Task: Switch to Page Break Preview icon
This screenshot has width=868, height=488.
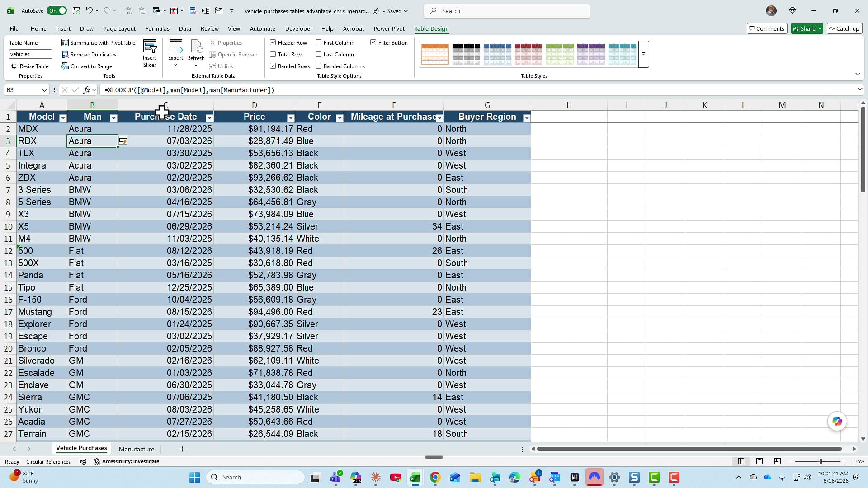Action: coord(778,461)
